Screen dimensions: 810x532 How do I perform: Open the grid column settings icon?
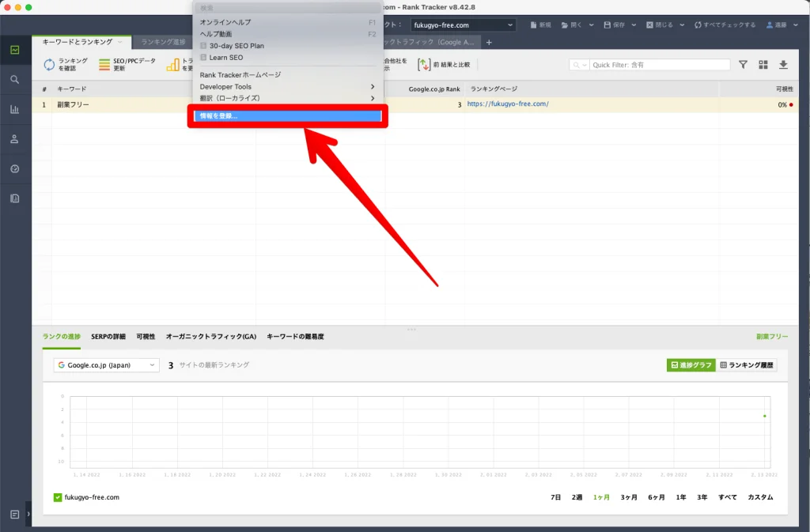pos(763,65)
